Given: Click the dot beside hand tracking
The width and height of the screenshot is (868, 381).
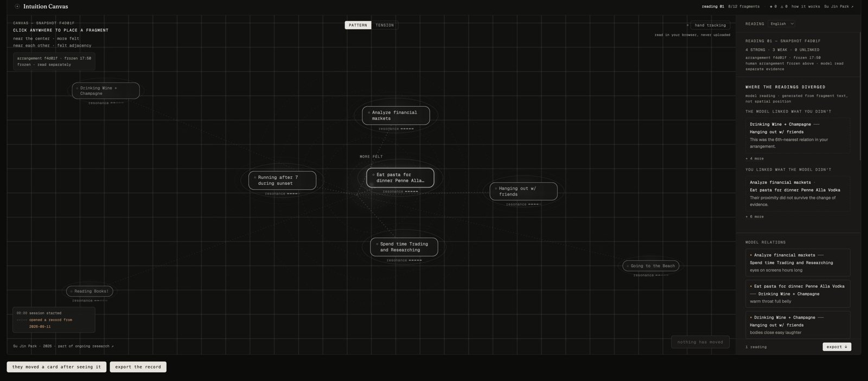Looking at the screenshot, I should 687,25.
